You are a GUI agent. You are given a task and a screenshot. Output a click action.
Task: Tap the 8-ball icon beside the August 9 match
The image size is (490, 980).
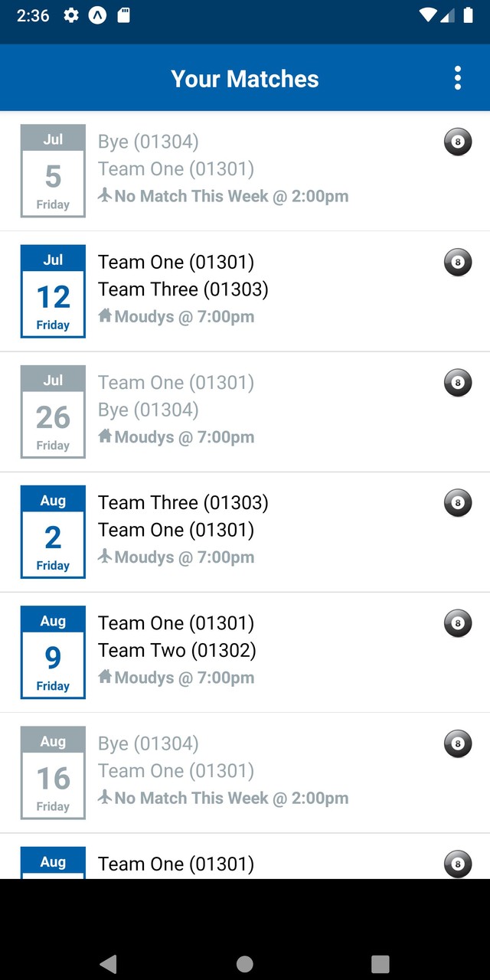(x=457, y=623)
